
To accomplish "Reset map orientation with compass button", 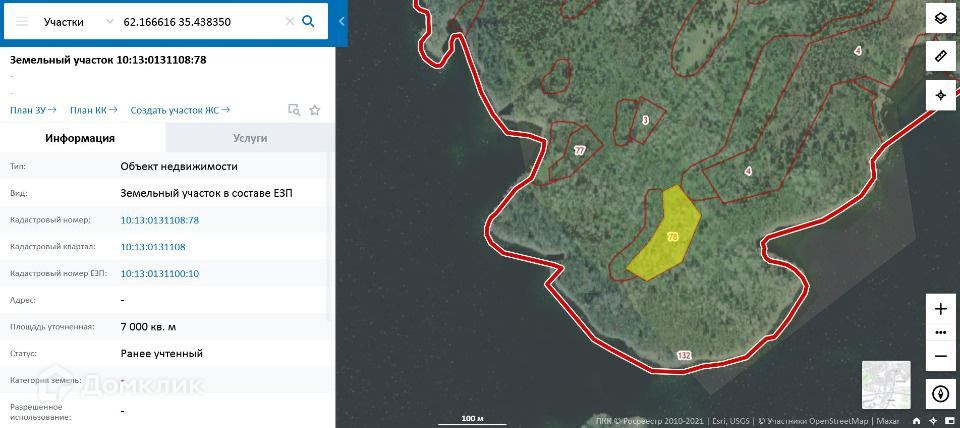I will point(941,394).
